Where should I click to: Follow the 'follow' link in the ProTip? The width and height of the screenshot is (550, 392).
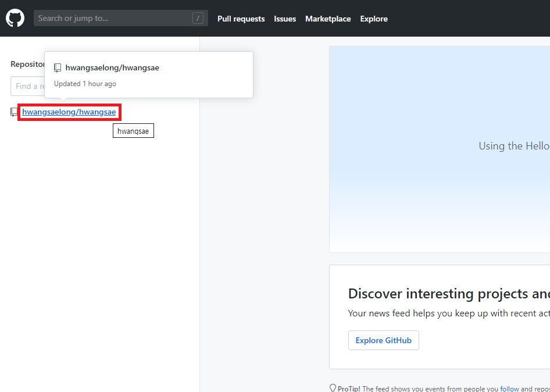pyautogui.click(x=509, y=389)
